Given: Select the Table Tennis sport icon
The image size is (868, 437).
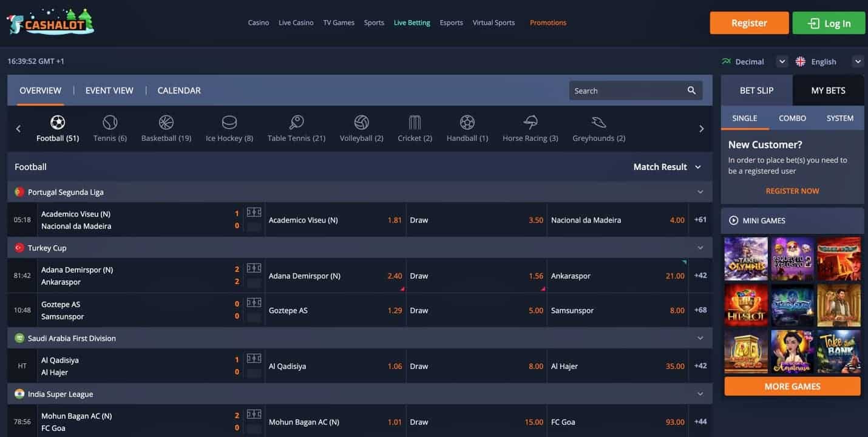Looking at the screenshot, I should 296,123.
